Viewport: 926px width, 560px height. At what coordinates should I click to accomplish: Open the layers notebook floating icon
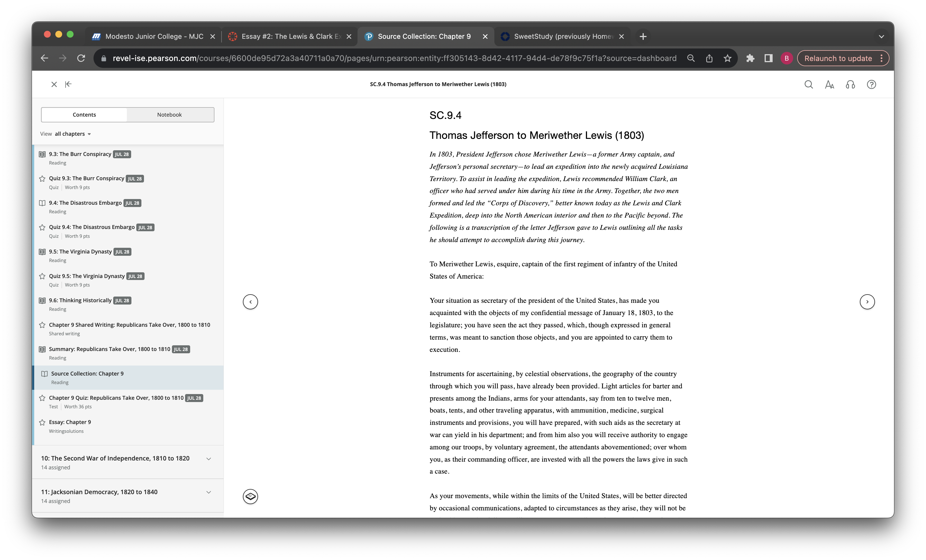pos(250,496)
